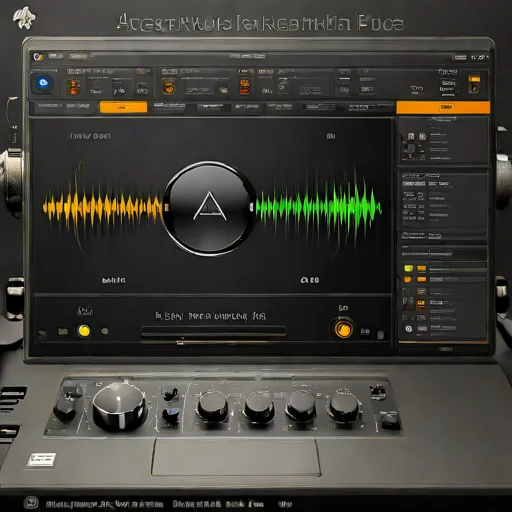Click the green waveform on the right

pyautogui.click(x=318, y=208)
